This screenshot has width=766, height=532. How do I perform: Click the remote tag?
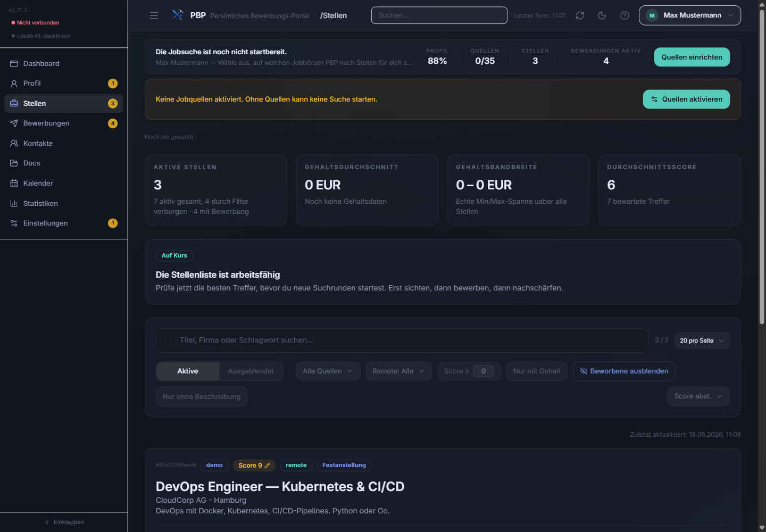tap(296, 465)
